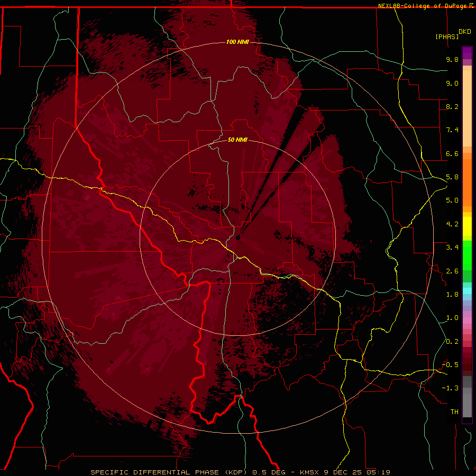Image resolution: width=476 pixels, height=476 pixels.
Task: Click the 1.8 scale value
Action: 452,295
